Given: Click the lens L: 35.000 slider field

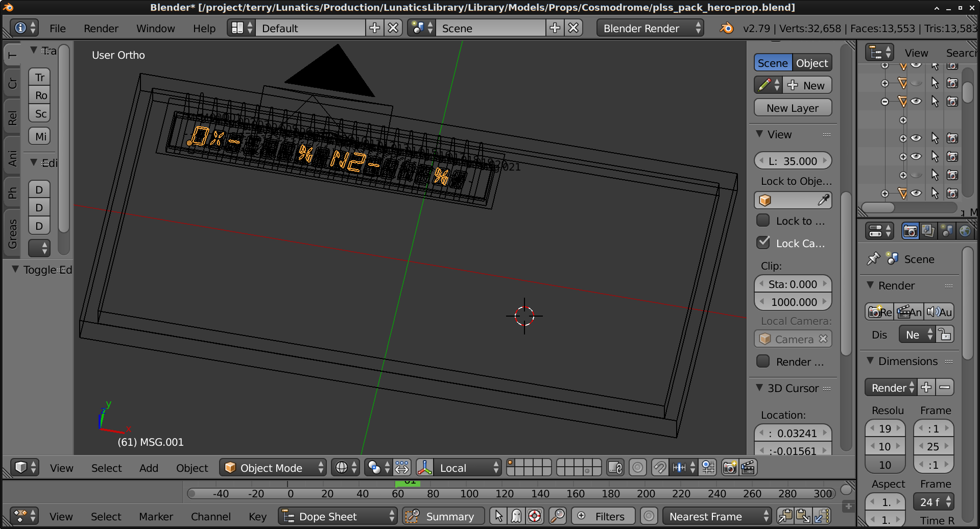Looking at the screenshot, I should click(x=792, y=161).
